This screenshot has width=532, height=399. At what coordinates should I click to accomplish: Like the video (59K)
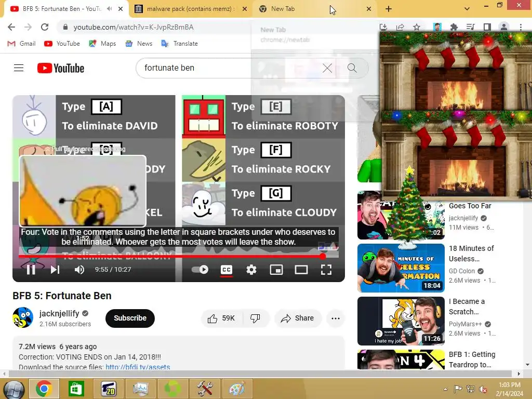pyautogui.click(x=221, y=318)
